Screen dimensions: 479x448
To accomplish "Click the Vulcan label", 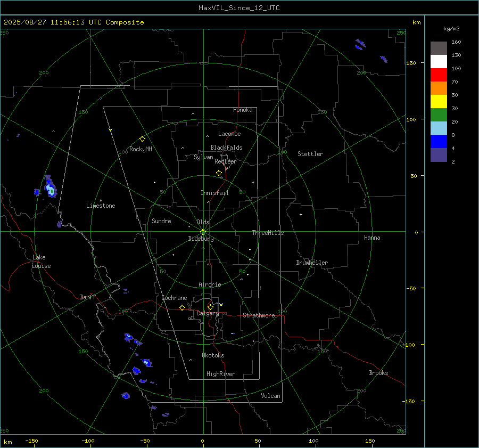I will click(270, 396).
